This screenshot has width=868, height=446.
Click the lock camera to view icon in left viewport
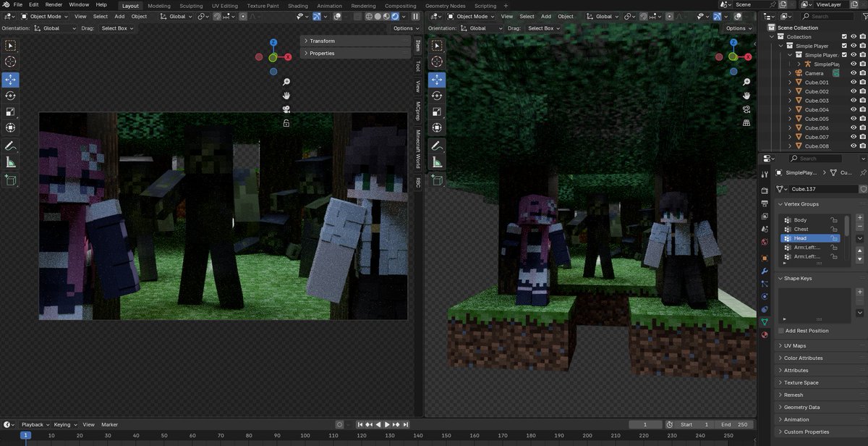[286, 123]
